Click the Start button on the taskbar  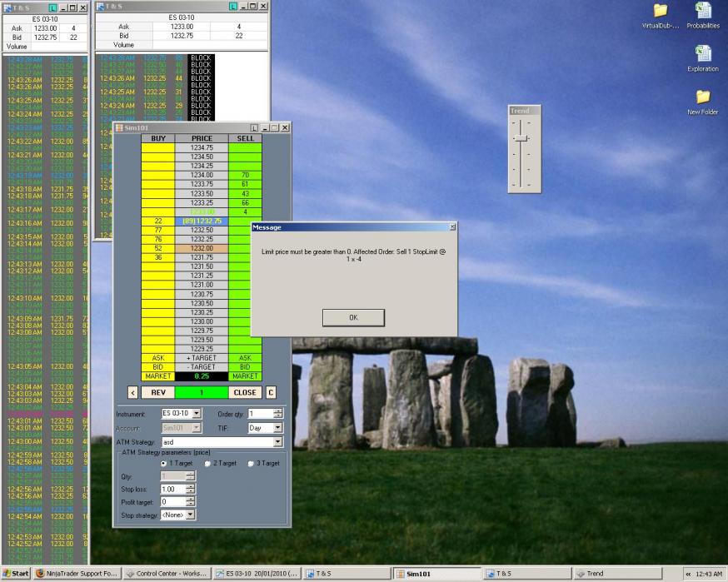(x=15, y=574)
